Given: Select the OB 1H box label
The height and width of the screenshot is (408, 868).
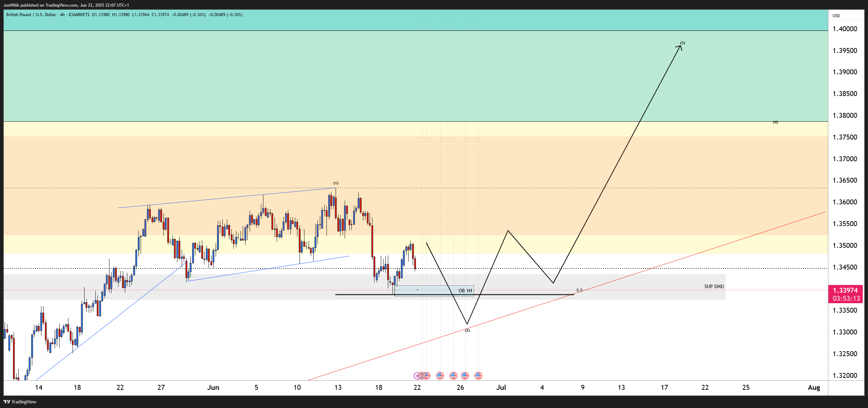Looking at the screenshot, I should coord(465,291).
